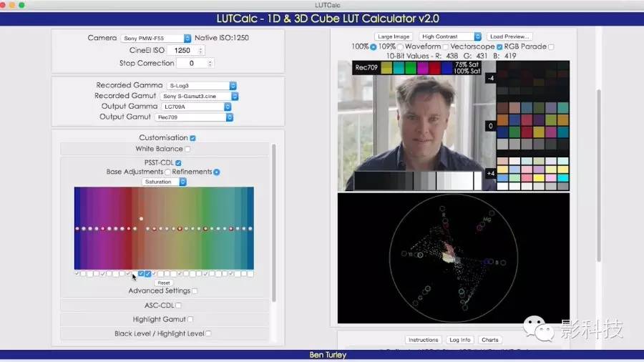Disable the Vectorscope checkbox
The image size is (644, 362).
(x=499, y=47)
